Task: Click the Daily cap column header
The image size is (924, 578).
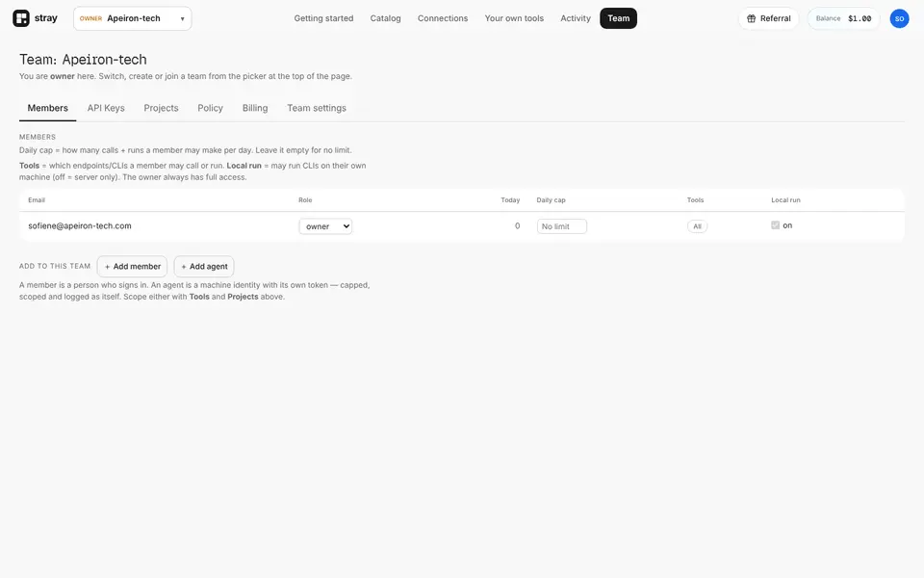Action: coord(551,200)
